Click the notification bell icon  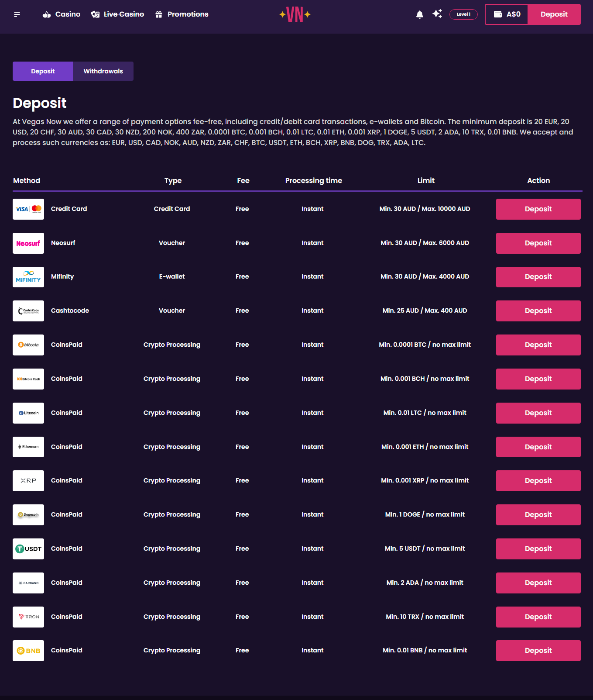[x=419, y=14]
